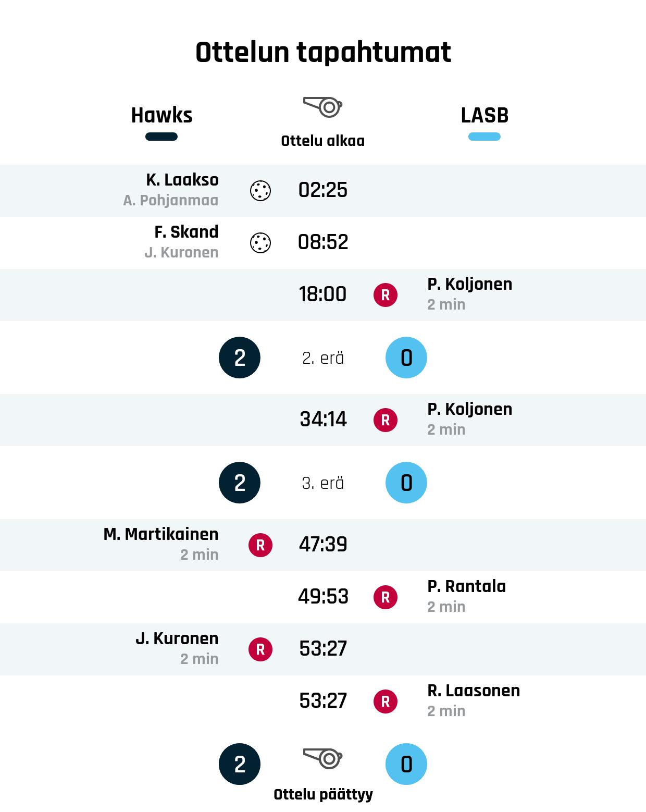
Task: Click the whistle icon above Ottelu alkaa
Action: tap(322, 107)
